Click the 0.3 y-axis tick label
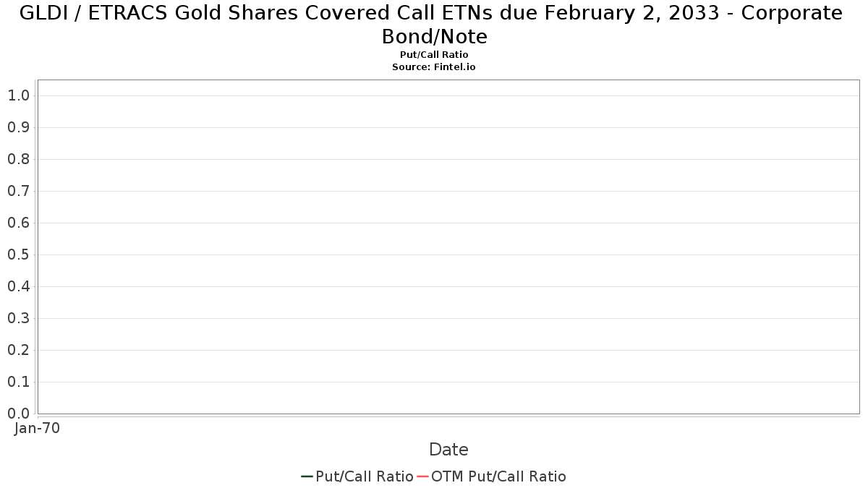This screenshot has width=868, height=488. pos(18,318)
